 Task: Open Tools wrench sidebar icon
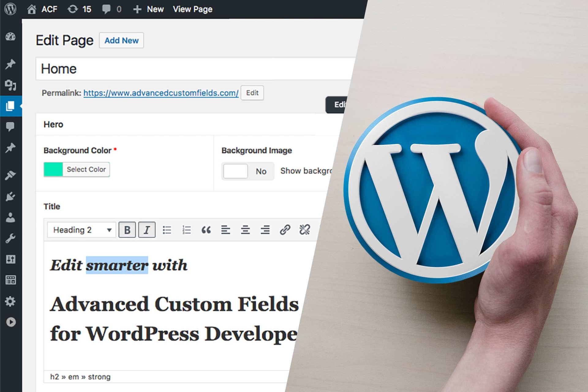(x=10, y=238)
